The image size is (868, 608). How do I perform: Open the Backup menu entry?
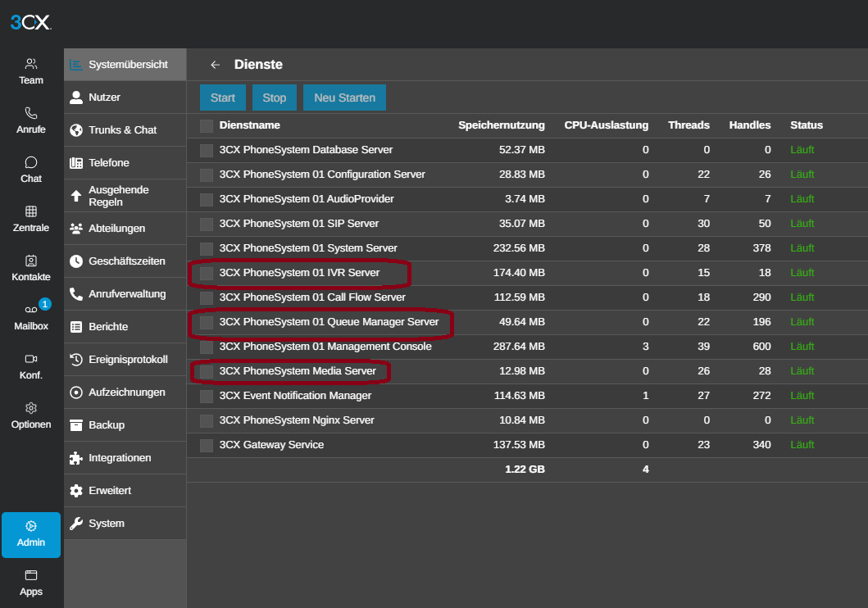[125, 425]
